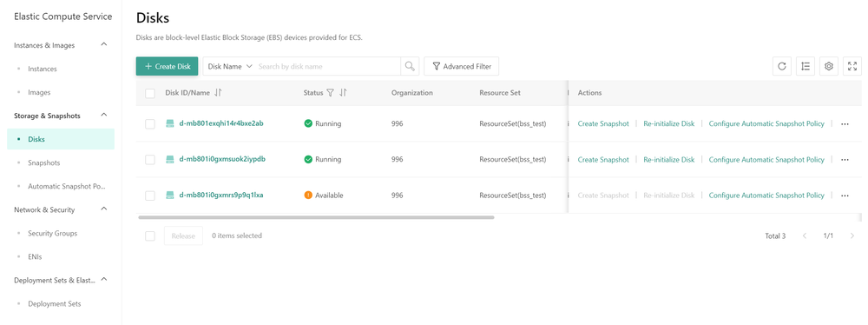Check the box for d-mb801i0gxmrs9p9q1lxa
The height and width of the screenshot is (325, 868).
pyautogui.click(x=150, y=196)
